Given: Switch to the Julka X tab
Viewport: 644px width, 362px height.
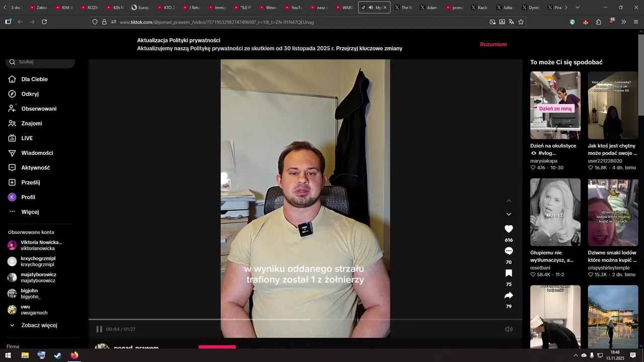Looking at the screenshot, I should (x=505, y=8).
